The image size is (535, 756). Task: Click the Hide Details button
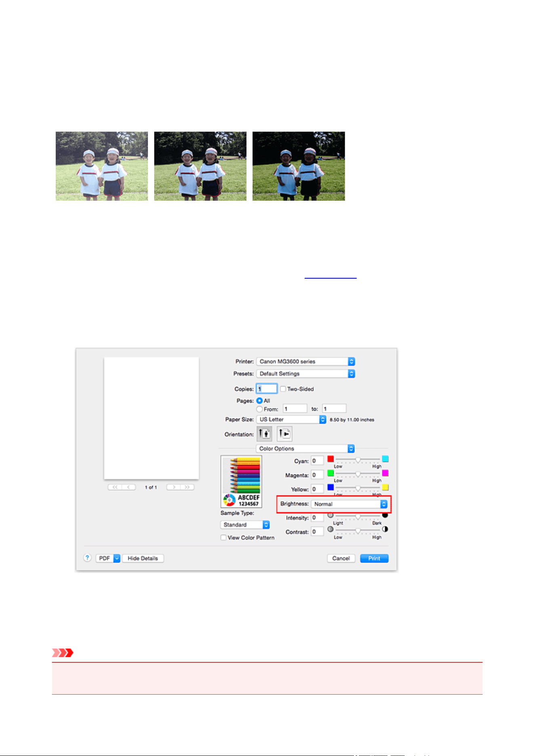click(x=143, y=558)
